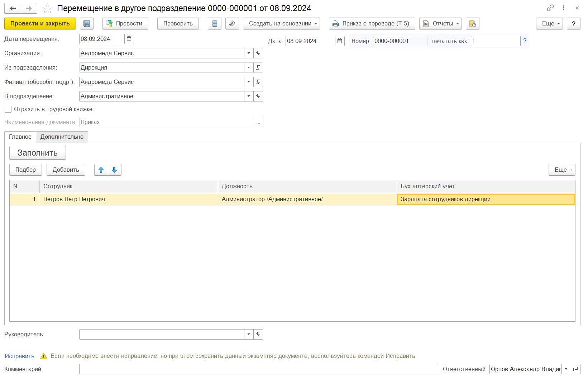Viewport: 588px width, 379px height.
Task: Click the Заполнить button
Action: point(38,153)
